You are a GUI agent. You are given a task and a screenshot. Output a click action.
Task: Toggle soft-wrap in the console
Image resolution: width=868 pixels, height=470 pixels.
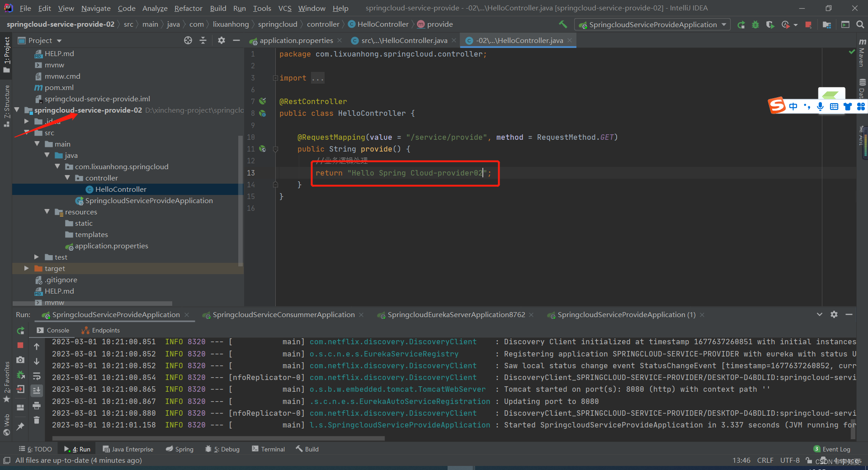click(x=37, y=376)
